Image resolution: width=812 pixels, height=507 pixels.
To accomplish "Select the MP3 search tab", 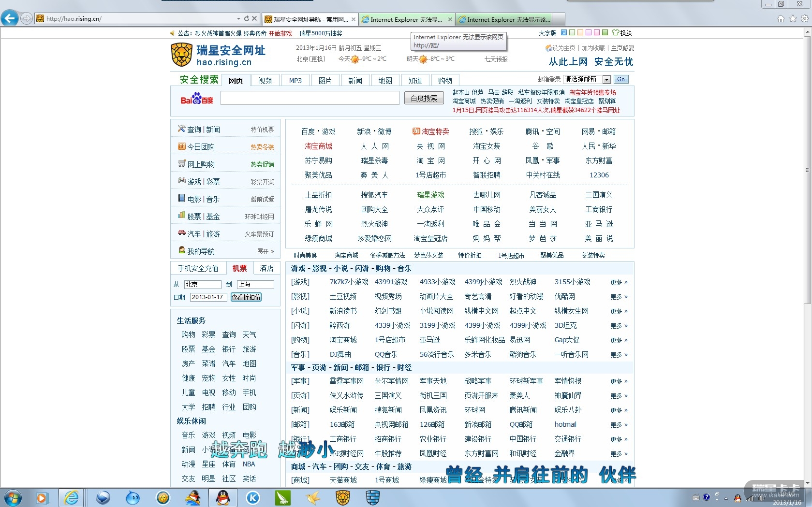I will pyautogui.click(x=295, y=81).
